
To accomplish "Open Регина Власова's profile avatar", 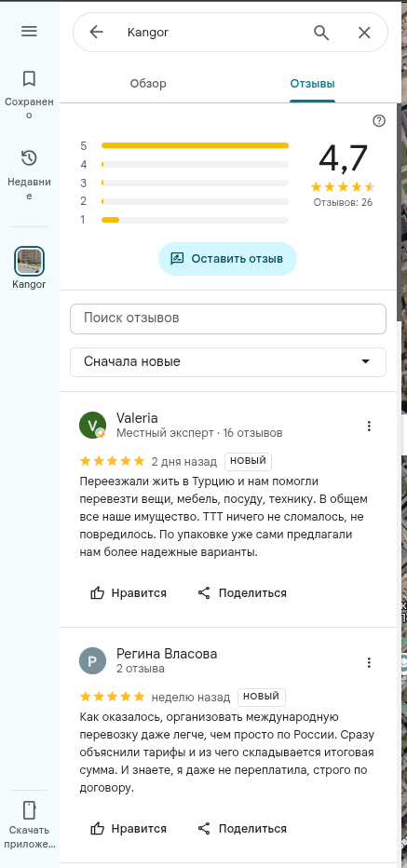I will (92, 661).
